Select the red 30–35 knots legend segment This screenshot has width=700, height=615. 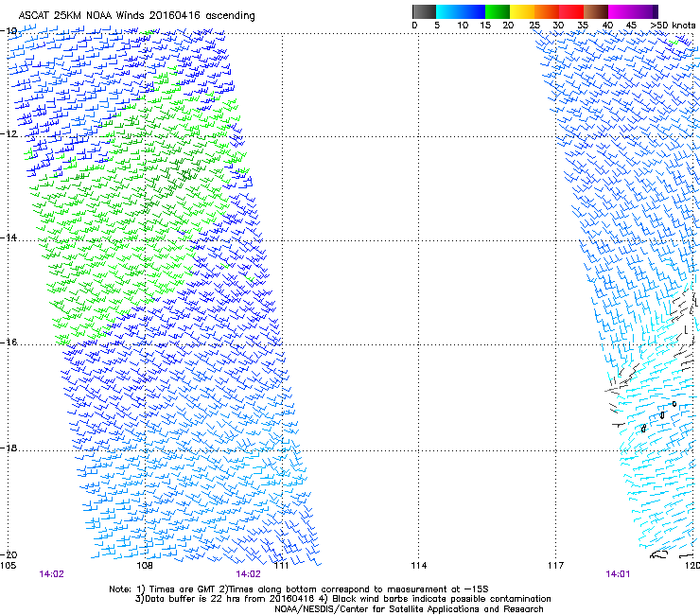click(x=571, y=11)
